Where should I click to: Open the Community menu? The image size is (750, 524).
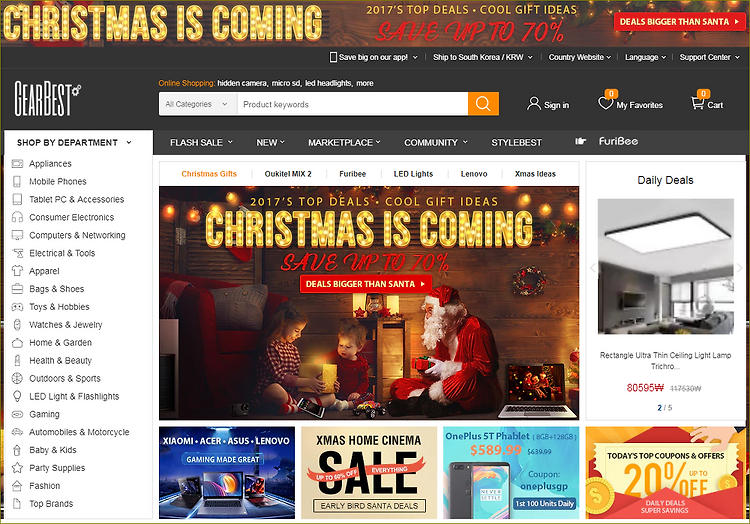pyautogui.click(x=436, y=142)
